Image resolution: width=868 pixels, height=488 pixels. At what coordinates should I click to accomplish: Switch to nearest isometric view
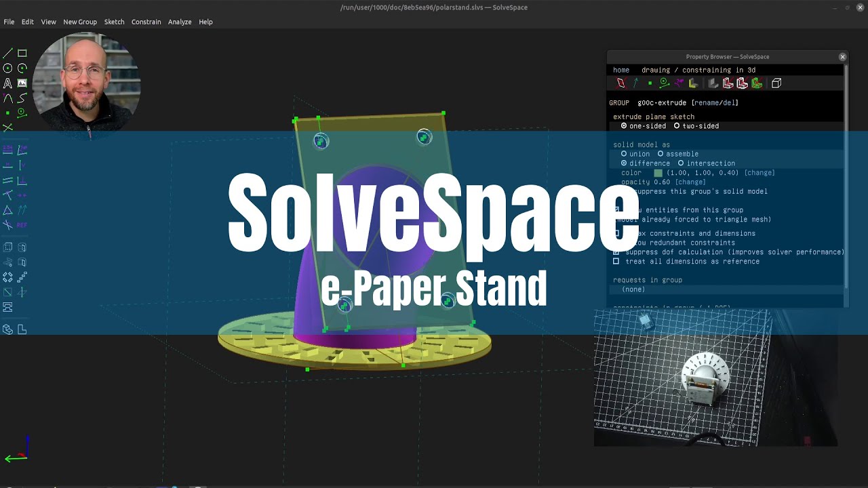click(x=7, y=329)
